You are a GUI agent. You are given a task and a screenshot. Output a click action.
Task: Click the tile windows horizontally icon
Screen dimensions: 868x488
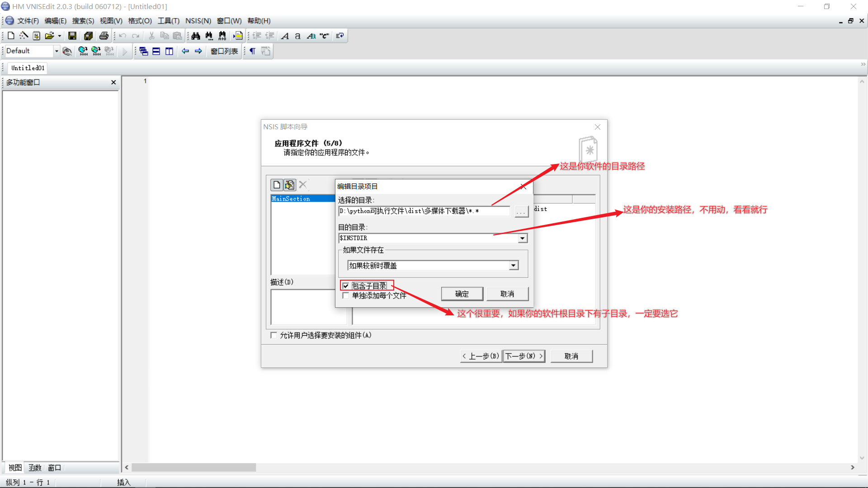(x=156, y=51)
